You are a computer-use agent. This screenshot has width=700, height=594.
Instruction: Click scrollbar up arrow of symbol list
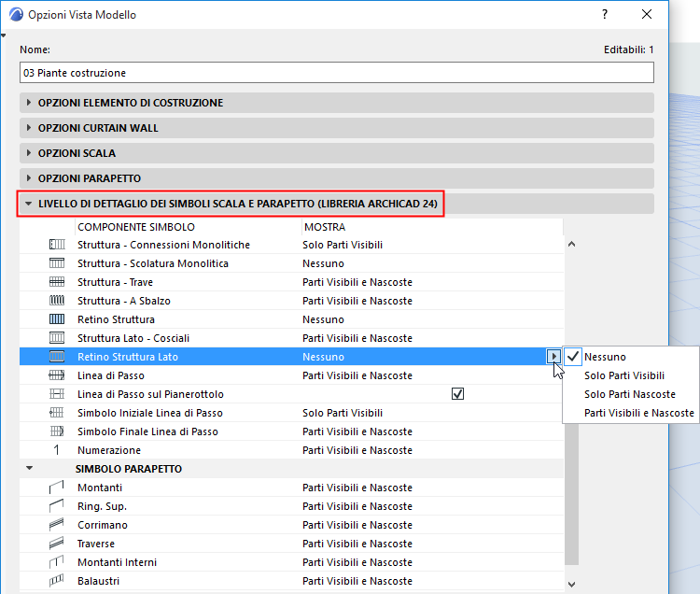tap(571, 245)
